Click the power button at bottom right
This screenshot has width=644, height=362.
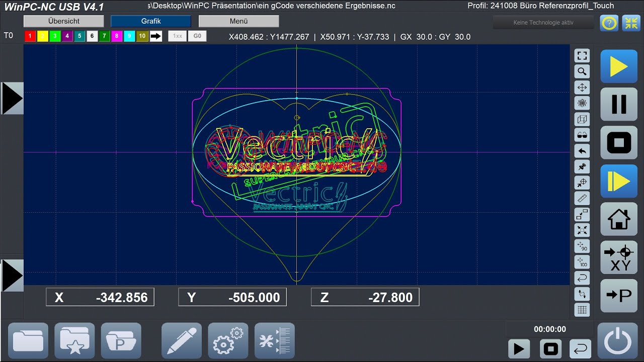tap(617, 341)
